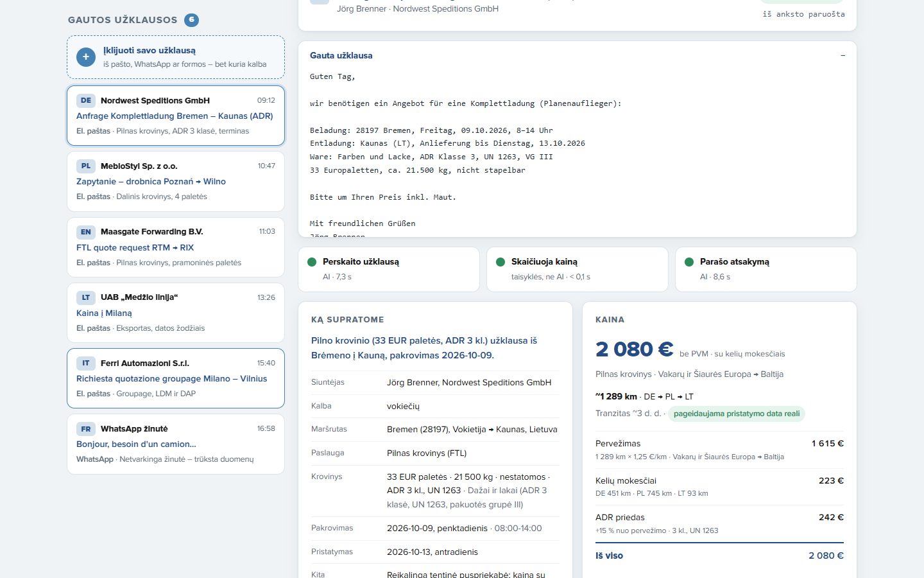
Task: Click the LT language badge on Medžio linija card
Action: click(86, 297)
